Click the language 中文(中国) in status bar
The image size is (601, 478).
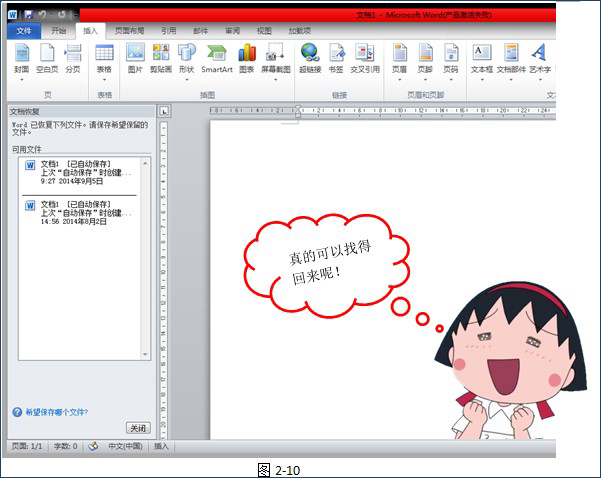click(125, 446)
